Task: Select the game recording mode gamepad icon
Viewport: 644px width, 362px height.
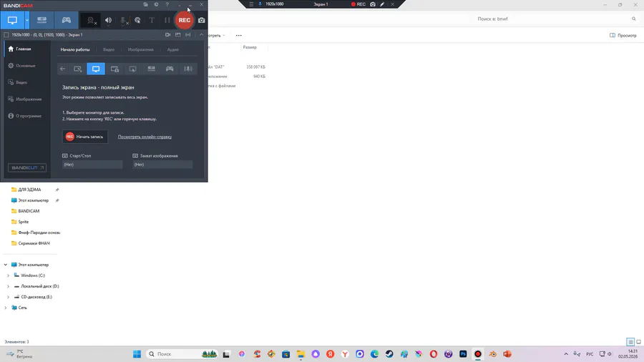Action: [x=66, y=20]
